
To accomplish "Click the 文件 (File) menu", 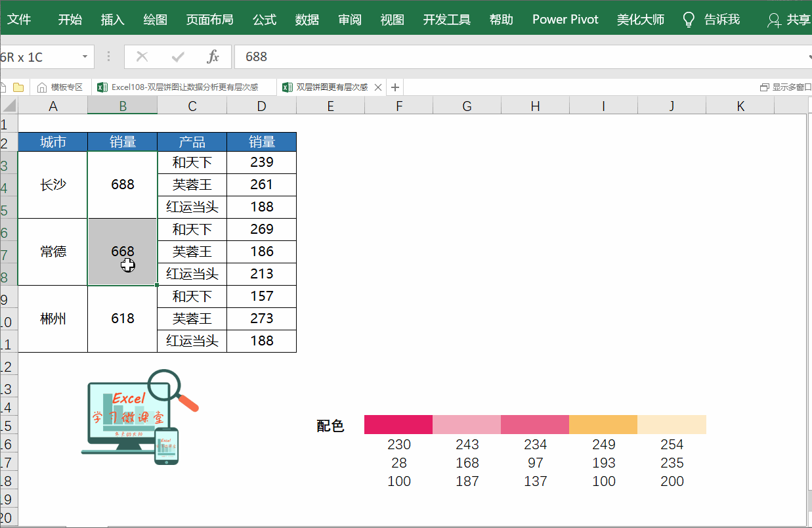I will coord(20,19).
